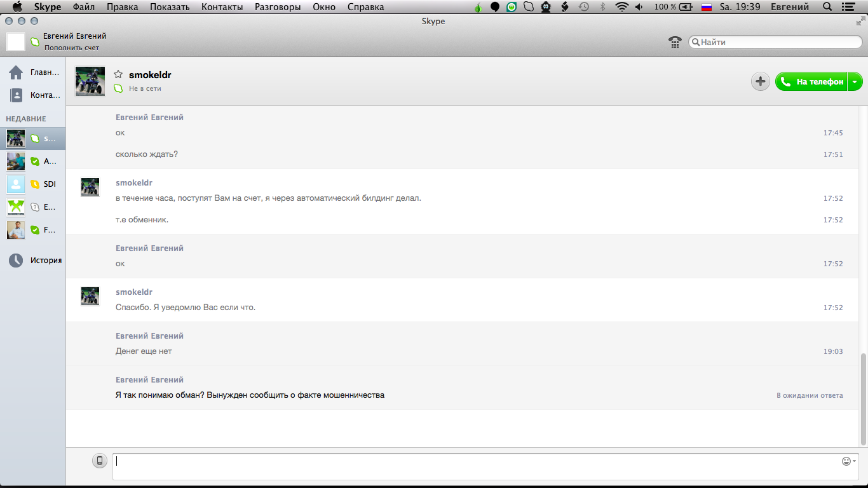Click the dial pad phone icon
Image resolution: width=868 pixels, height=488 pixels.
point(675,42)
